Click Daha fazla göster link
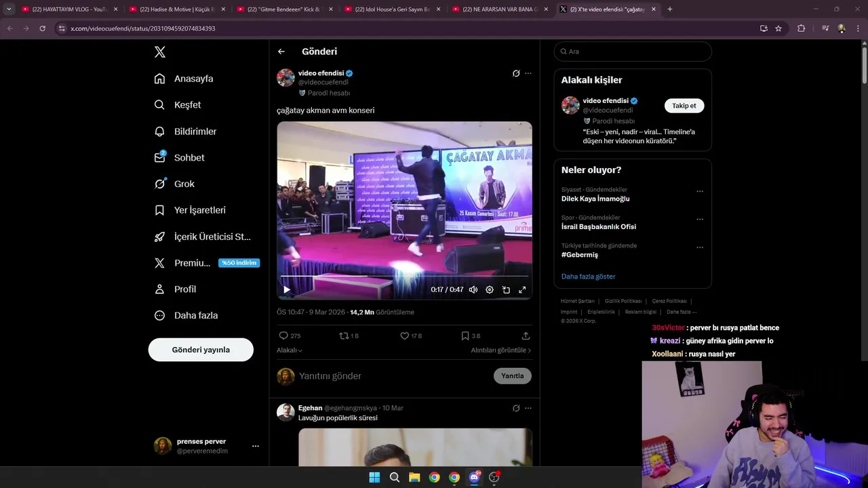Image resolution: width=868 pixels, height=488 pixels. (x=588, y=277)
